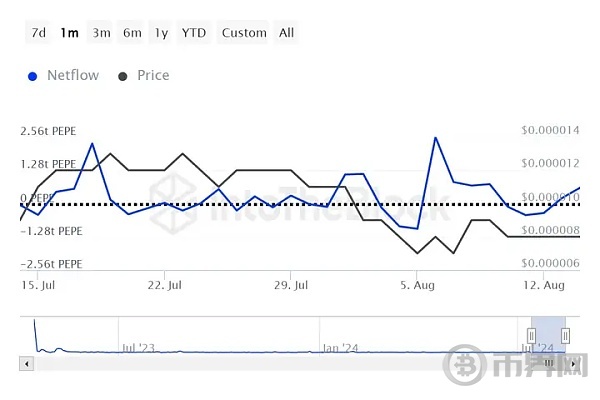Click the navigator scrollbar left arrow
Screen dimensions: 600x400
[25, 366]
